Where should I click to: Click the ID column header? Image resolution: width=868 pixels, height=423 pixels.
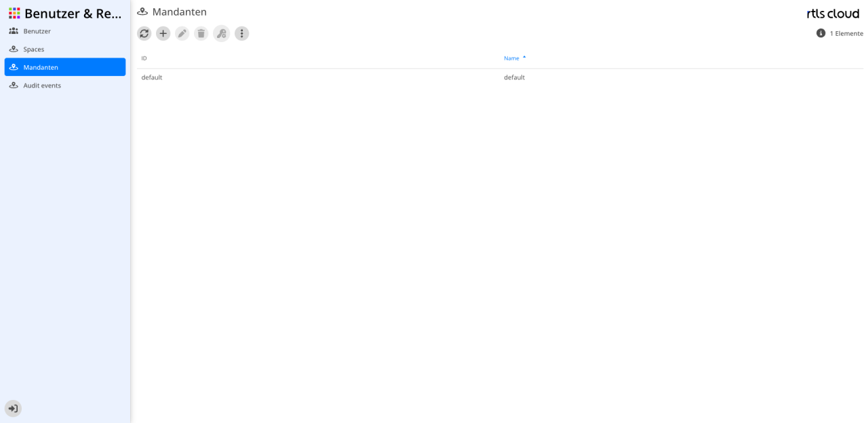144,58
